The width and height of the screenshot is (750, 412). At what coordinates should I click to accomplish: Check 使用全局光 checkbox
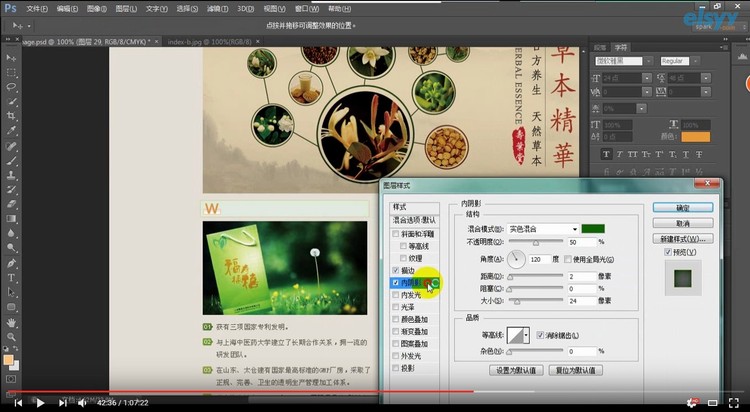(x=568, y=259)
